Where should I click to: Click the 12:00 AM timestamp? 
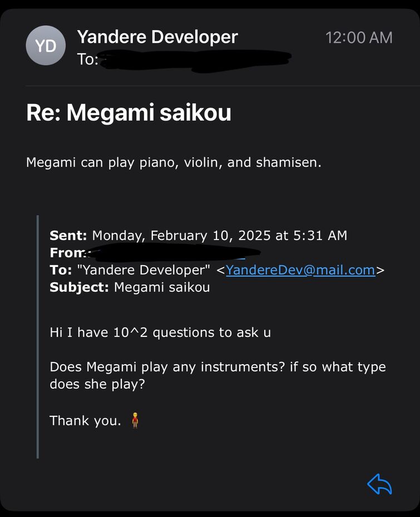(x=359, y=38)
